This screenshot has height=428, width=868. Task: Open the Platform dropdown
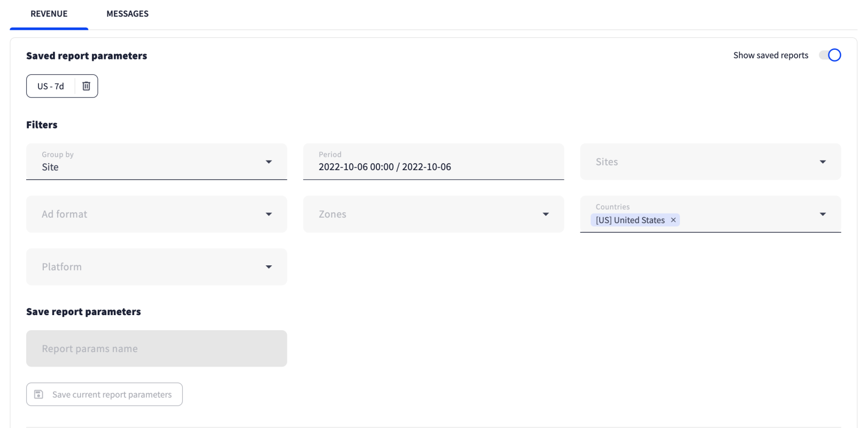(157, 266)
